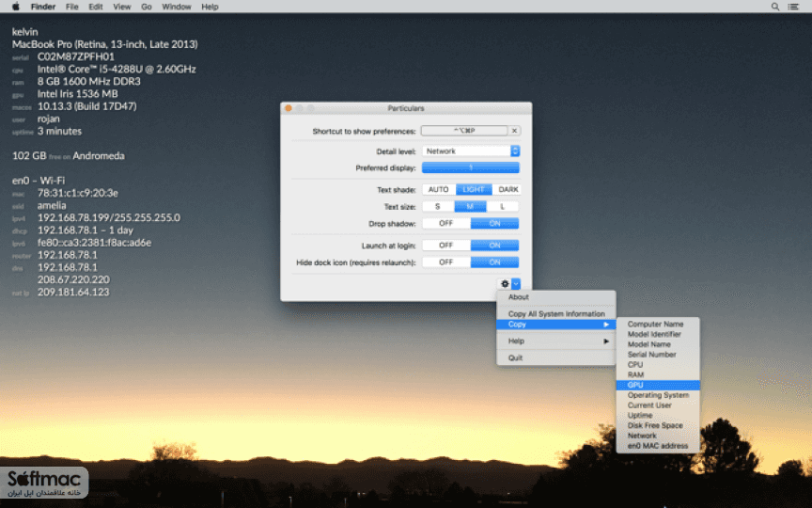Clear shortcut with the X icon
Viewport: 812px width, 508px height.
point(514,131)
